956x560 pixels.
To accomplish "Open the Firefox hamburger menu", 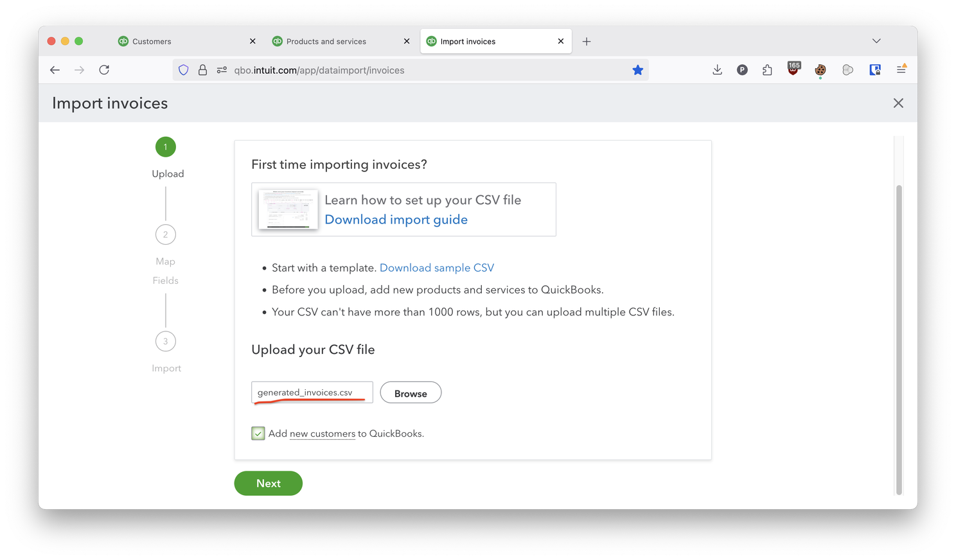I will [901, 69].
